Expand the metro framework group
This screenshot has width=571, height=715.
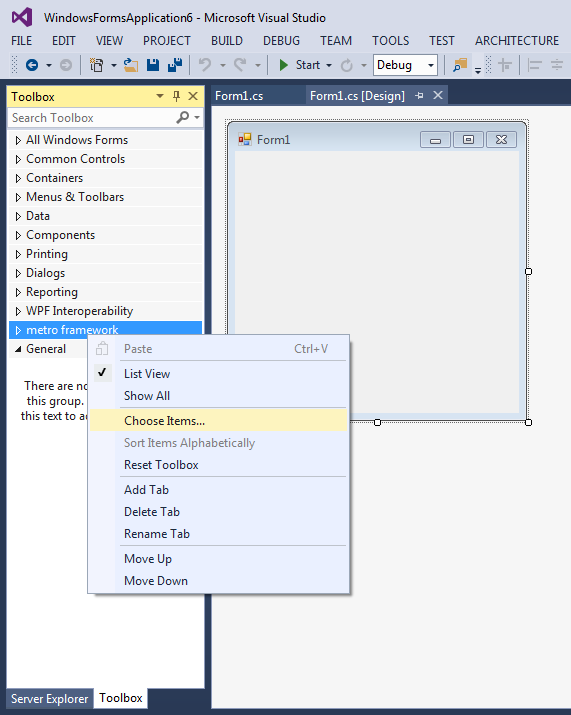[18, 330]
